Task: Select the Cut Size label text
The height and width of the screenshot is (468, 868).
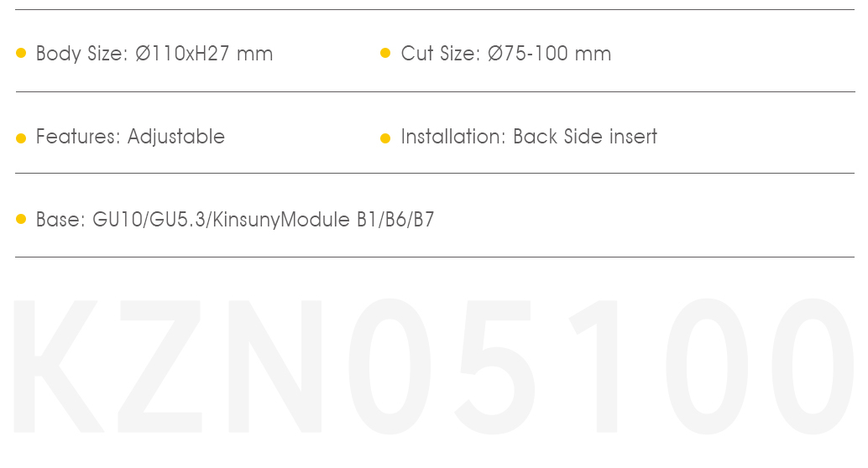Action: (441, 54)
